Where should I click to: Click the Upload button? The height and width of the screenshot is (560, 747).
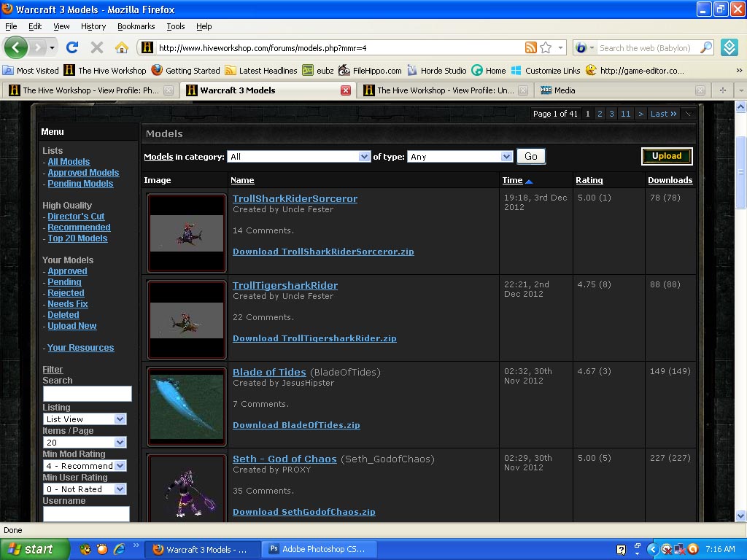pos(667,156)
